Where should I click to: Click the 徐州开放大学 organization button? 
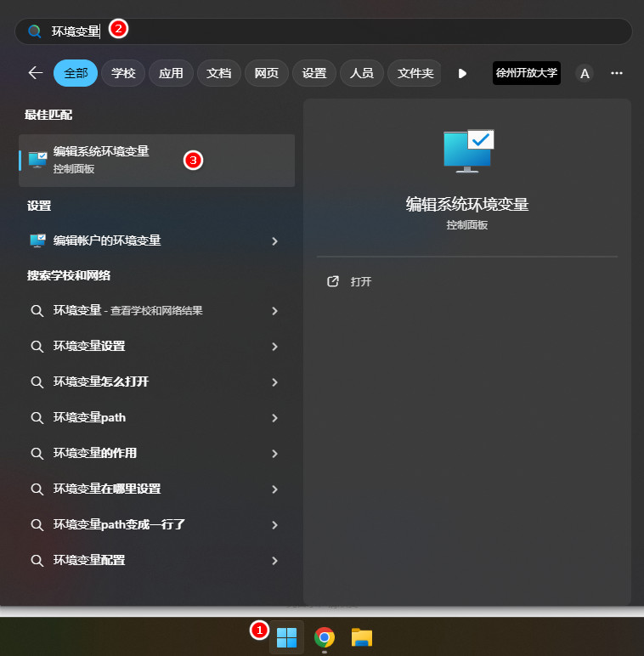527,73
